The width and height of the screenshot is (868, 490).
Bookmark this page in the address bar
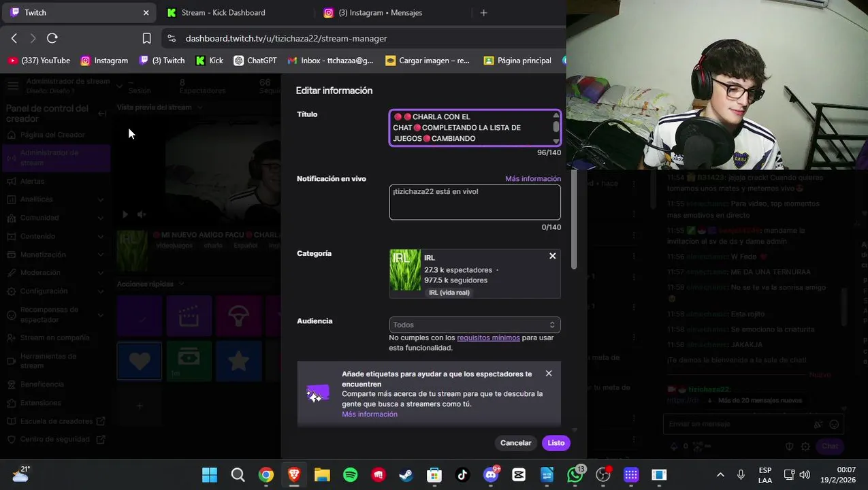146,39
